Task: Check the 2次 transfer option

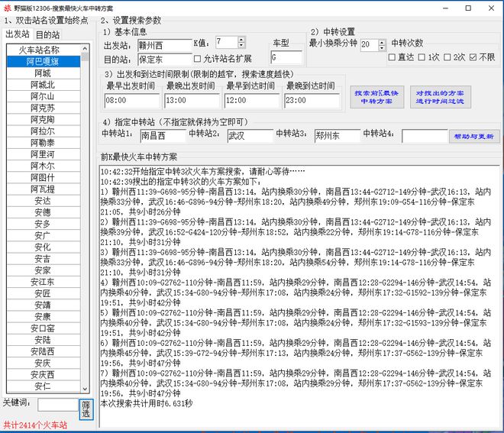Action: click(x=447, y=57)
